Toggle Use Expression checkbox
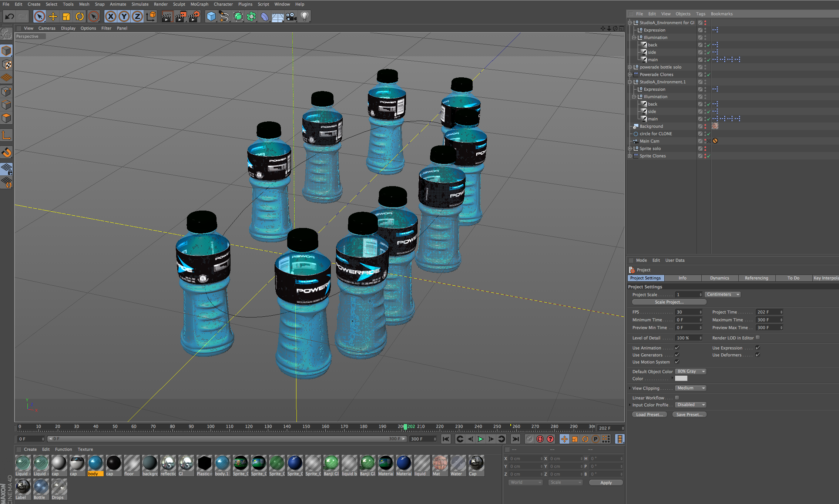The image size is (839, 504). click(758, 348)
